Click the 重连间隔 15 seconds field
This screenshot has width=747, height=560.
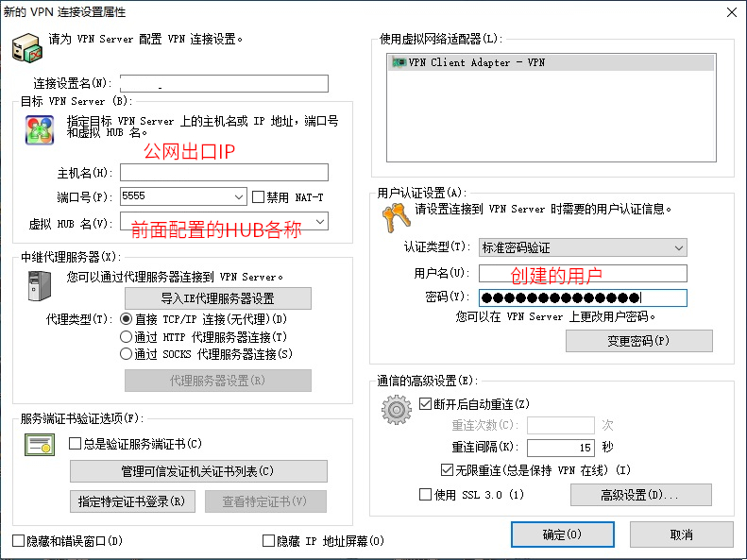click(x=561, y=447)
